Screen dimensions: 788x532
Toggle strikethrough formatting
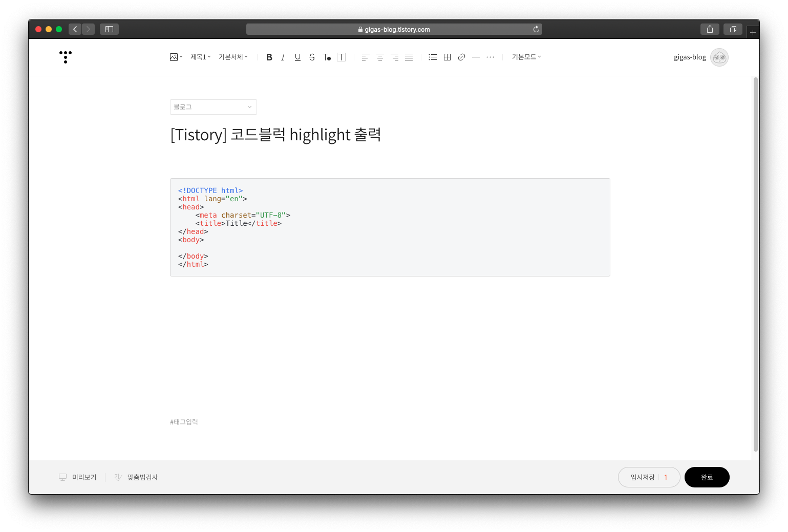(x=312, y=57)
